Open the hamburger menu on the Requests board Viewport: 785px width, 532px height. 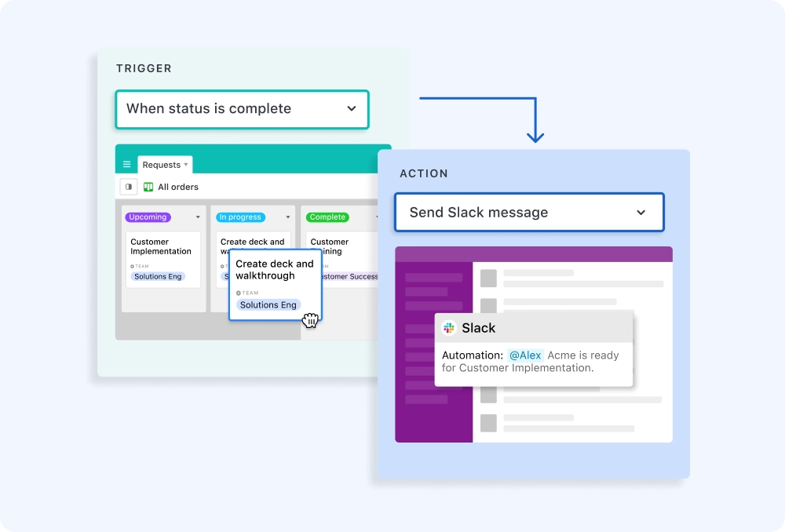coord(126,164)
